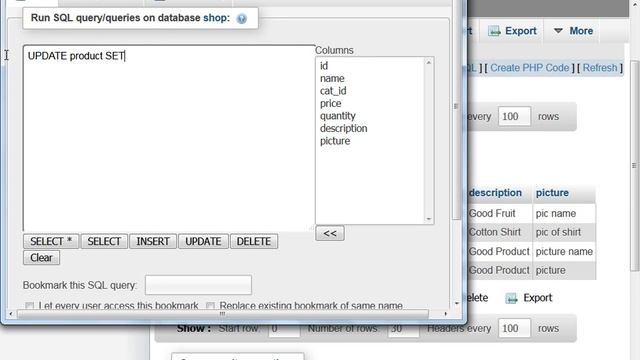The image size is (640, 360).
Task: Focus the Bookmark this SQL query field
Action: [198, 285]
